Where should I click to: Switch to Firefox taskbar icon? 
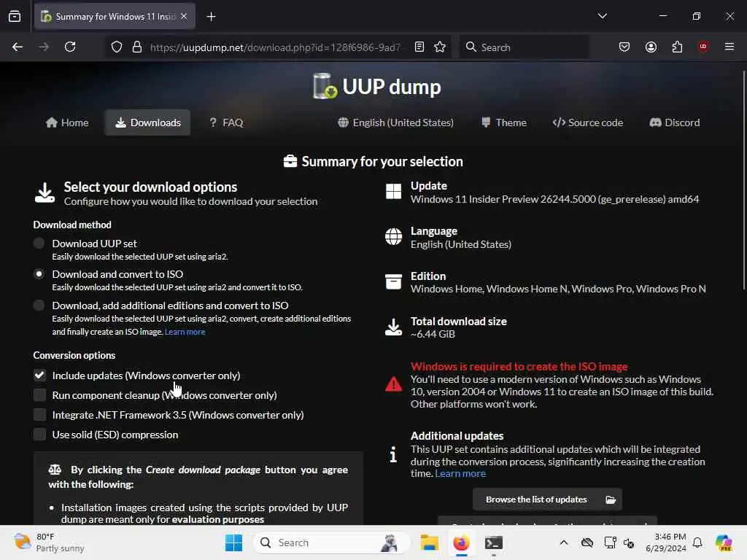[x=461, y=542]
